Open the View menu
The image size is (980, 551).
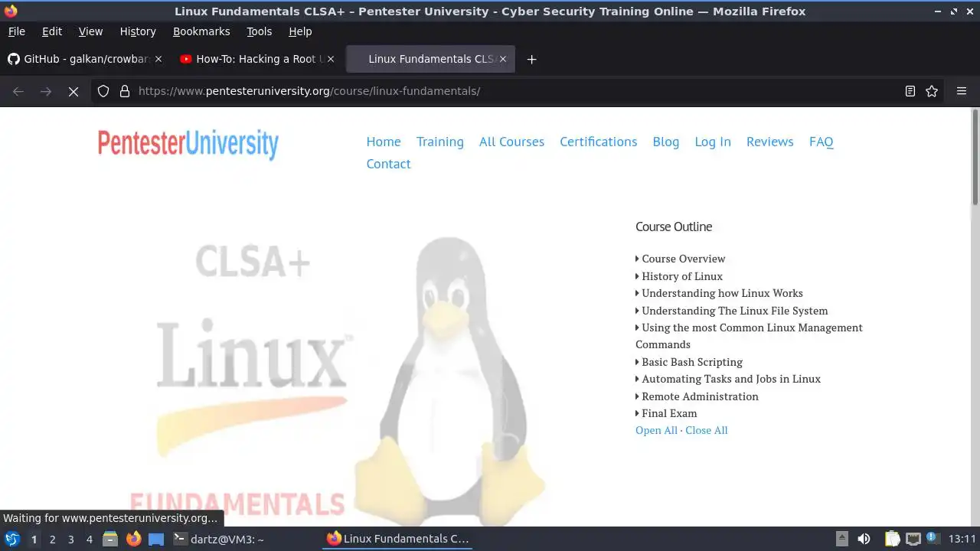[90, 31]
